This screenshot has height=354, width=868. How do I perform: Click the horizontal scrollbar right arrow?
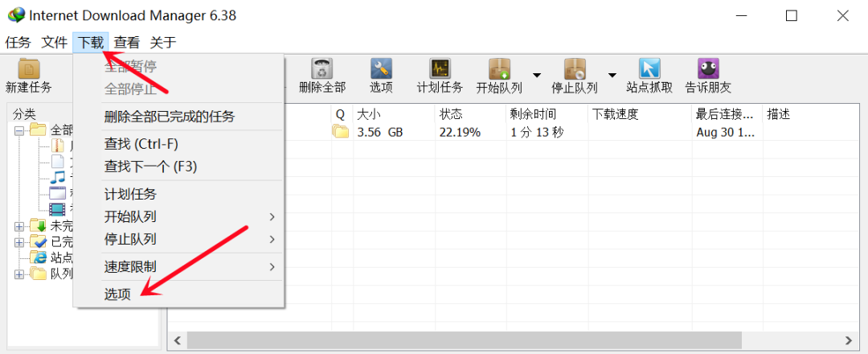point(854,340)
